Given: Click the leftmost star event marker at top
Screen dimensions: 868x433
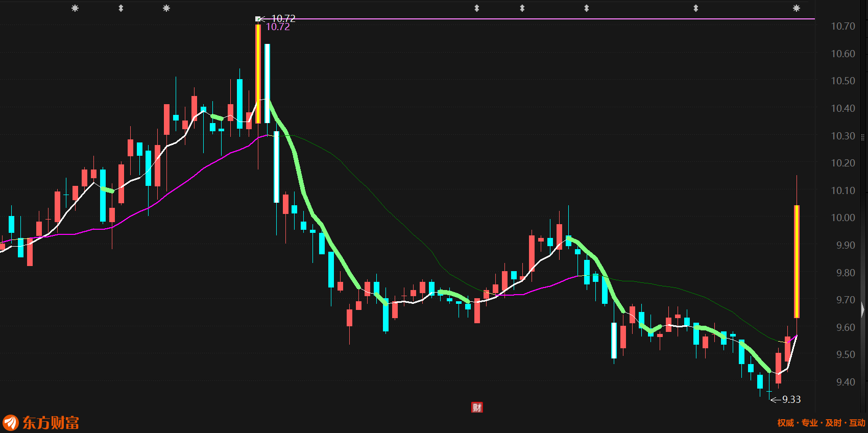Looking at the screenshot, I should [75, 8].
